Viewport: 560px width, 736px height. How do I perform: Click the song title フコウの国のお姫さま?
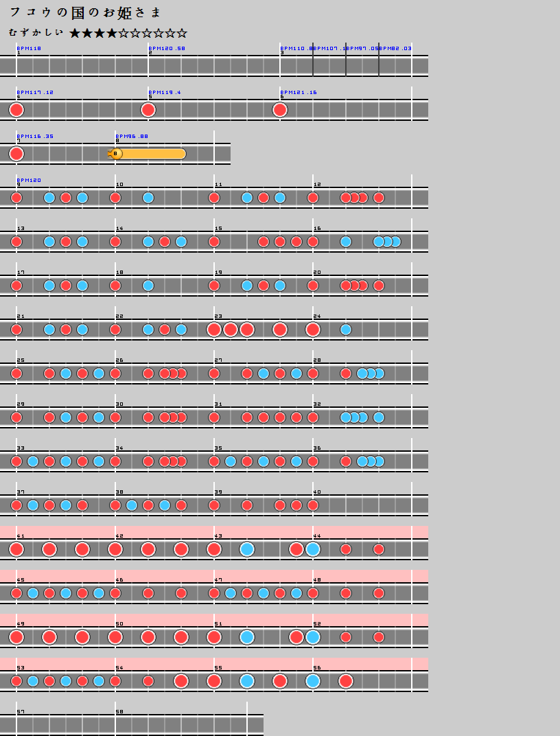point(86,13)
